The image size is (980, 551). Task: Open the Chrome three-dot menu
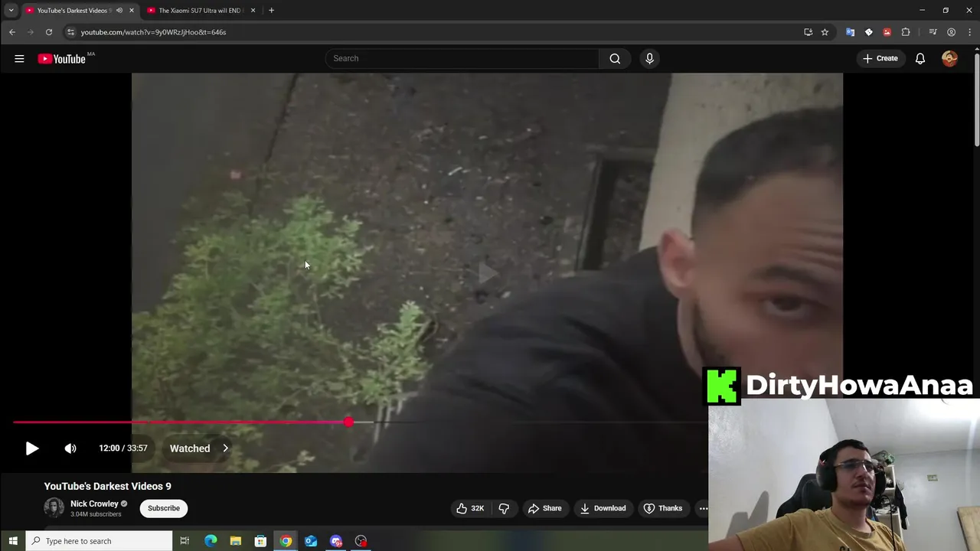pyautogui.click(x=969, y=32)
